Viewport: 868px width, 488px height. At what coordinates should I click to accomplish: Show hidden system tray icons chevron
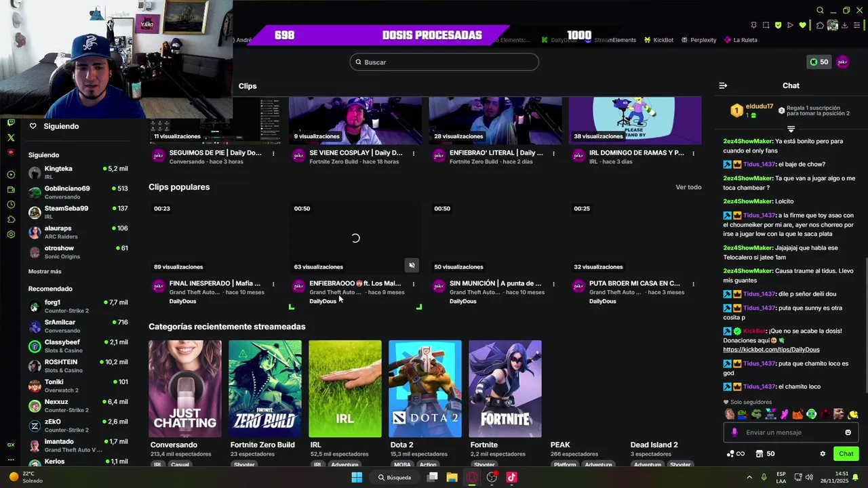point(749,477)
